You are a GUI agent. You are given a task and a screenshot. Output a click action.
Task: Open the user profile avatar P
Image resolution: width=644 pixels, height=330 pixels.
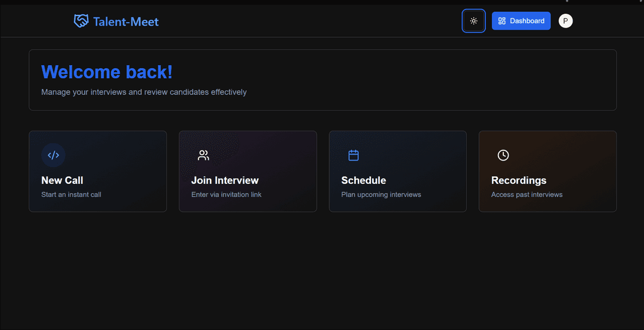click(565, 21)
